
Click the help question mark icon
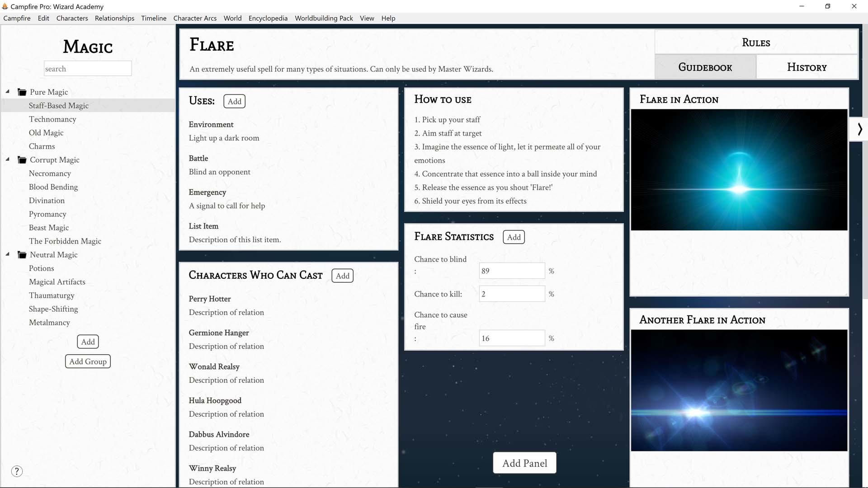[17, 471]
